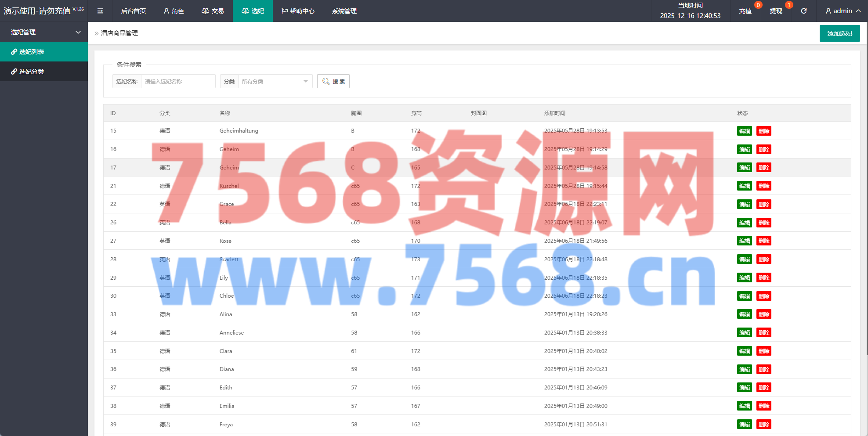Open the 交易 menu with scales icon

click(x=213, y=11)
